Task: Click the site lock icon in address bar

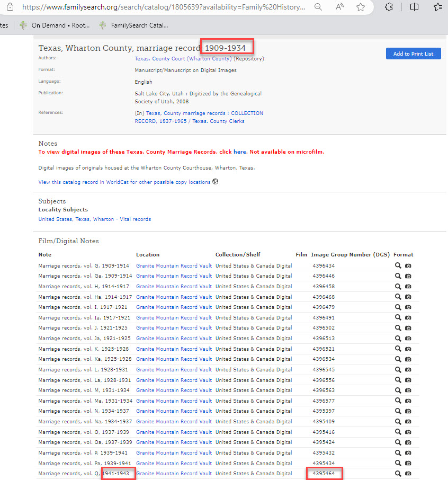Action: 10,7
